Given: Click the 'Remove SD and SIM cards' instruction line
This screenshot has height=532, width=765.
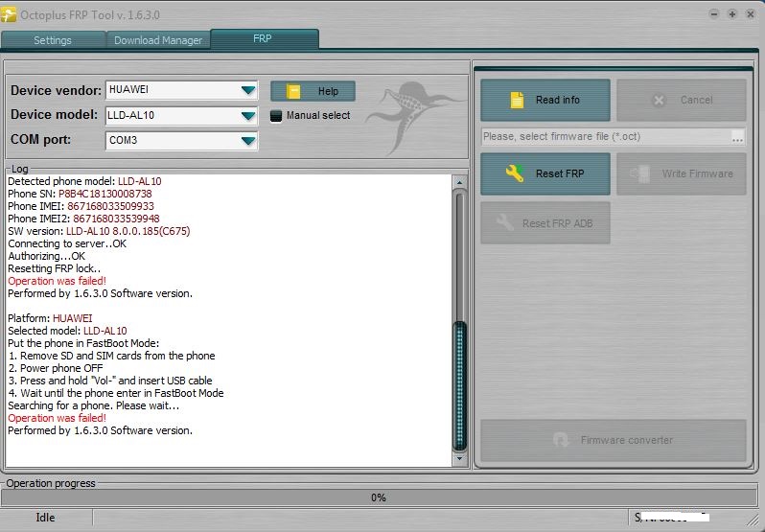Looking at the screenshot, I should [x=112, y=356].
